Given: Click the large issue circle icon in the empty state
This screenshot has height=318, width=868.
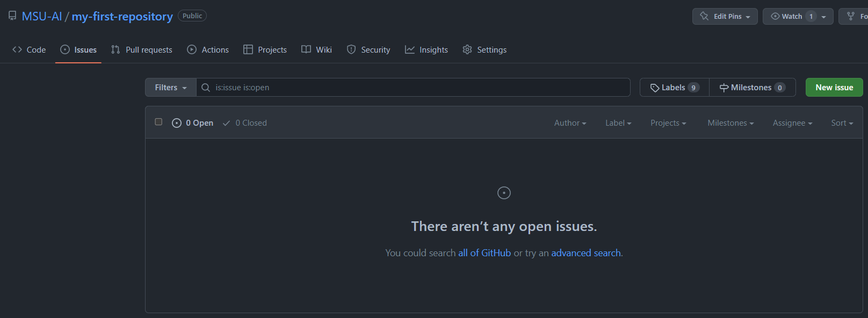Looking at the screenshot, I should point(504,193).
